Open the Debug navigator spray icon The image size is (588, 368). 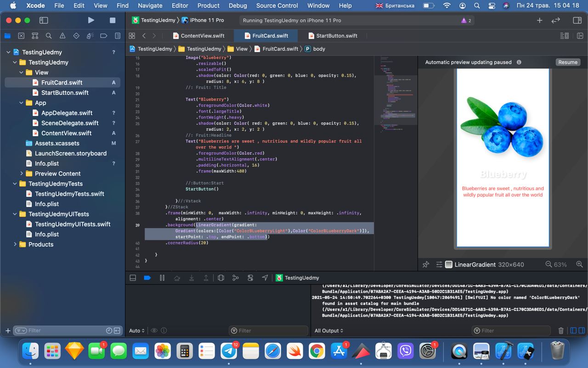[90, 36]
